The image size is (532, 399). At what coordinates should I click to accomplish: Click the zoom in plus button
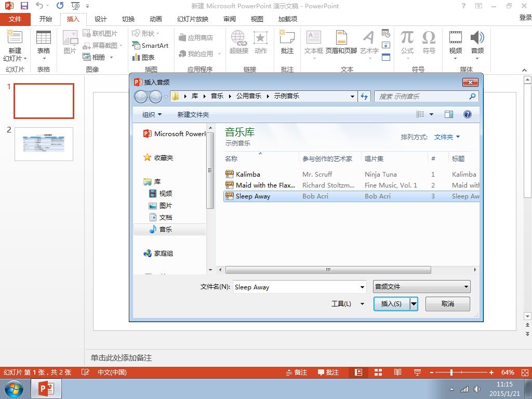(491, 373)
